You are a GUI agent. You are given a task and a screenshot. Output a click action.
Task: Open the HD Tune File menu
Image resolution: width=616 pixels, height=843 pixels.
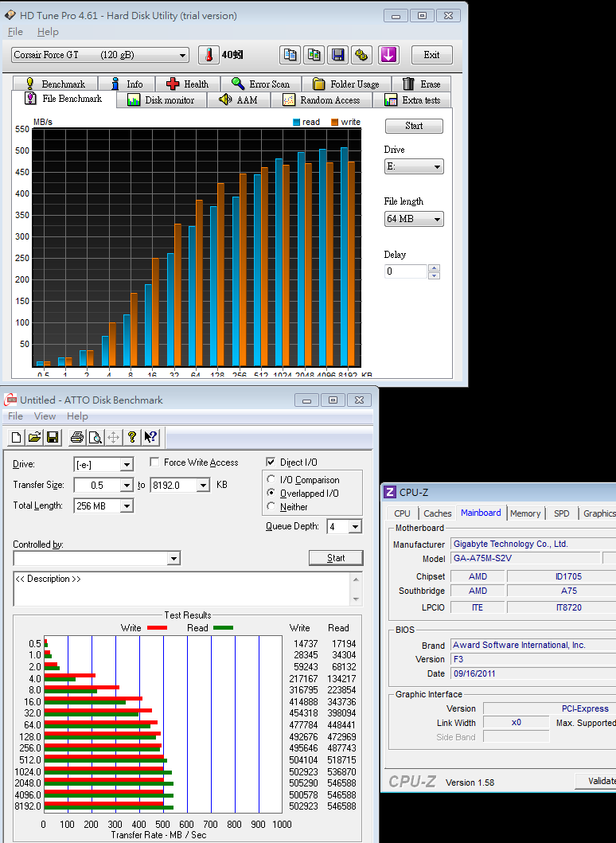point(15,32)
